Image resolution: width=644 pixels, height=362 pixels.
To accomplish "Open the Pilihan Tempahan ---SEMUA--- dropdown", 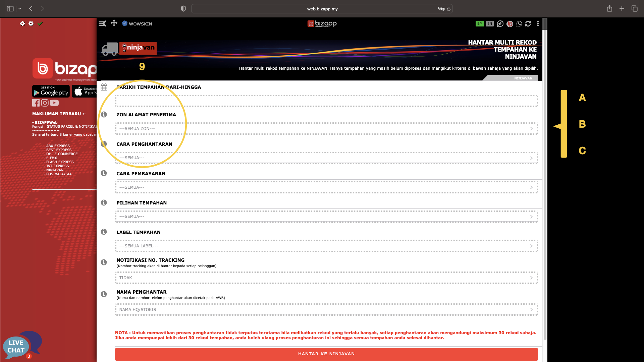I will click(x=326, y=217).
